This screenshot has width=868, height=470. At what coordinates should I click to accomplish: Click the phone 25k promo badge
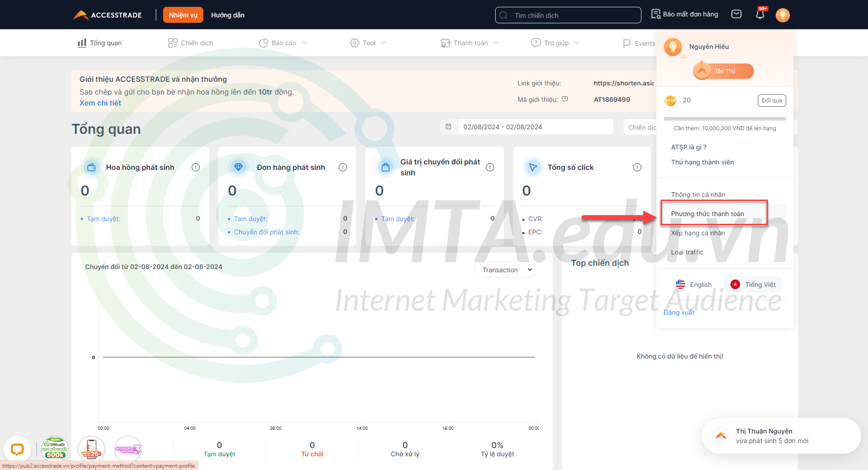[x=91, y=449]
